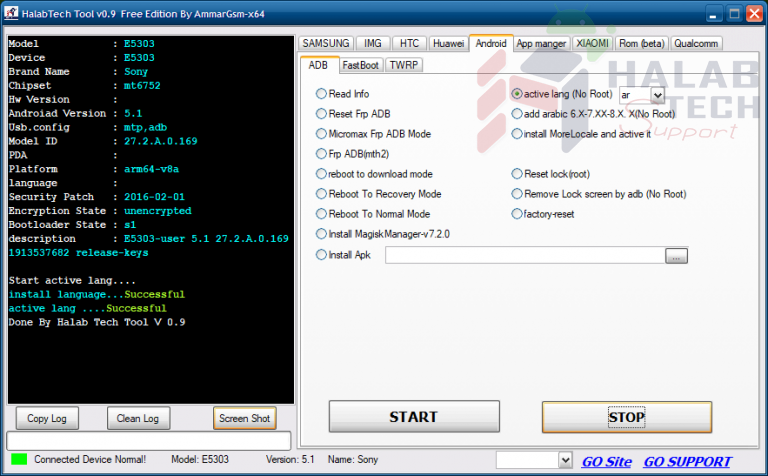Switch to the Qualcomm tab

click(x=696, y=44)
